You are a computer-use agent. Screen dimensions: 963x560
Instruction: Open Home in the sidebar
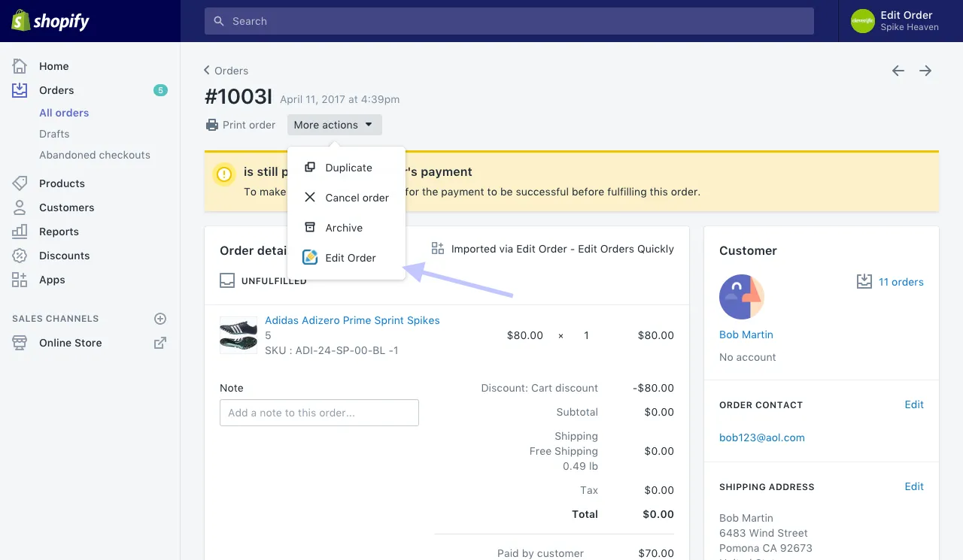54,66
